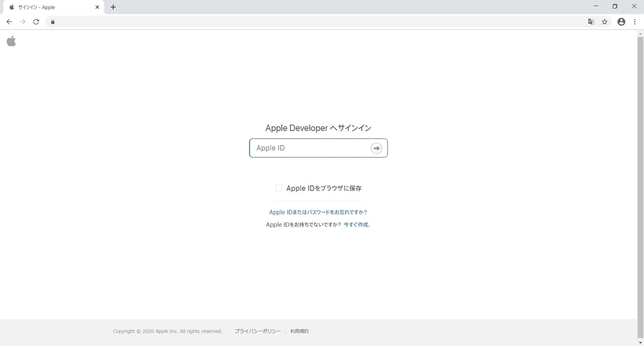Focus the Apple ID input field

[318, 148]
